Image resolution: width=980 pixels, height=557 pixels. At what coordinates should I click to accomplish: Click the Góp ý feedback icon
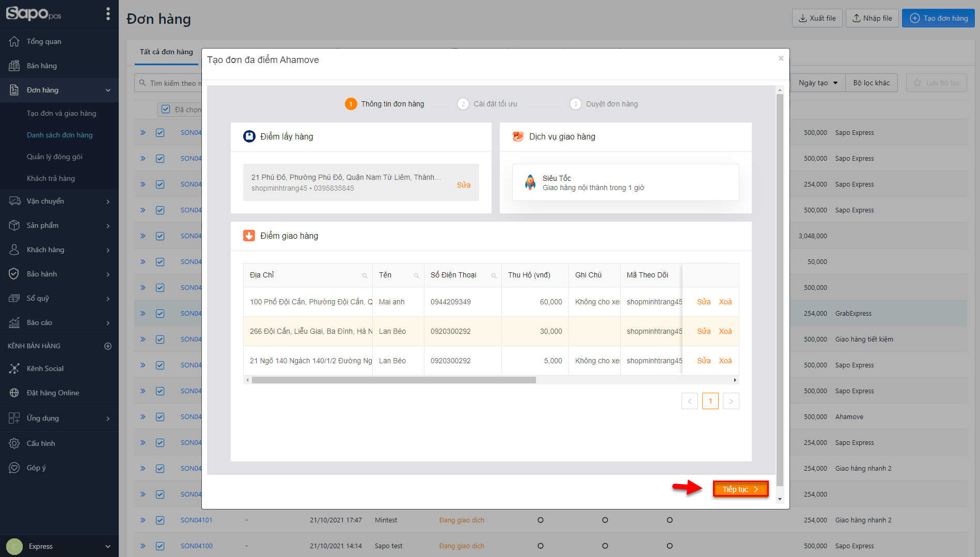coord(14,468)
